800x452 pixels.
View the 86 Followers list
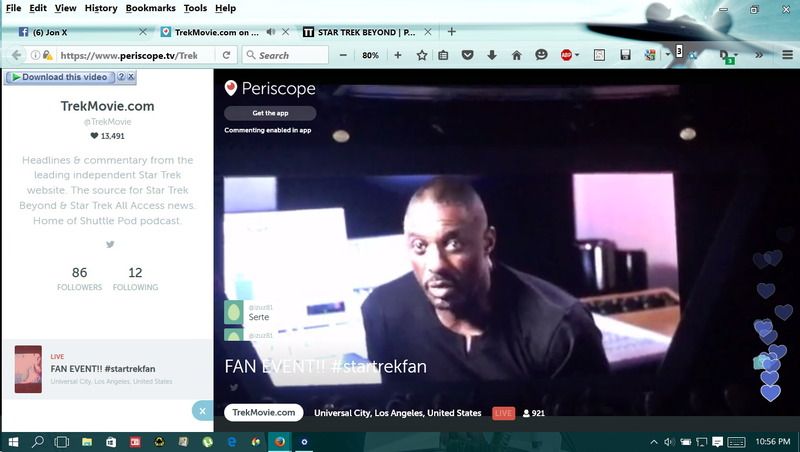[x=80, y=279]
